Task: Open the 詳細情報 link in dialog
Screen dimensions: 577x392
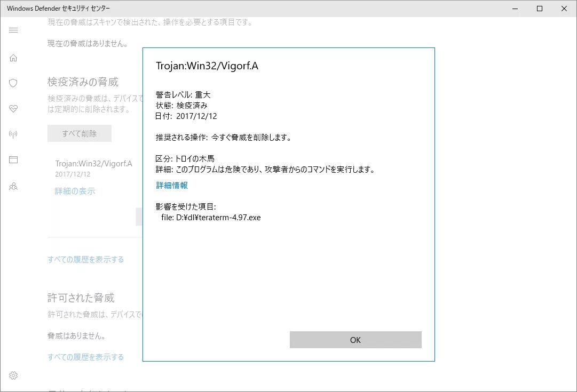Action: pos(172,186)
